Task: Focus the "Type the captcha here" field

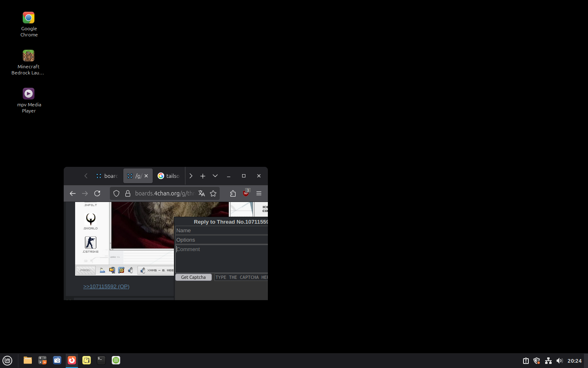Action: coord(241,277)
